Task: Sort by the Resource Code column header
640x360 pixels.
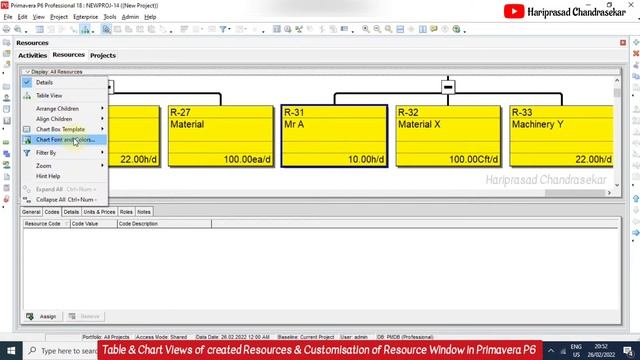Action: click(x=47, y=224)
